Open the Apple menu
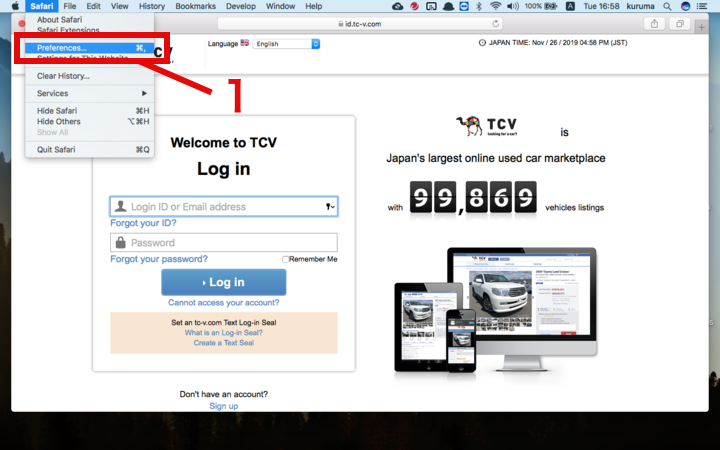This screenshot has width=720, height=450. (14, 6)
